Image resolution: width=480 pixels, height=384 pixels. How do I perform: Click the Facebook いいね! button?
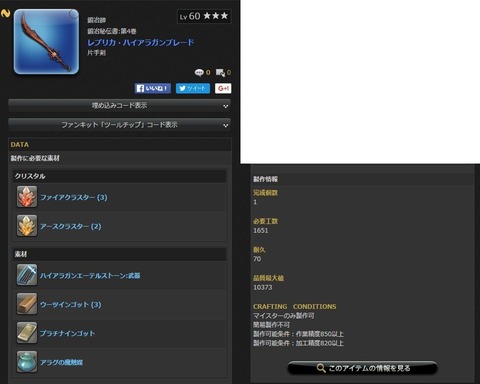(x=153, y=88)
